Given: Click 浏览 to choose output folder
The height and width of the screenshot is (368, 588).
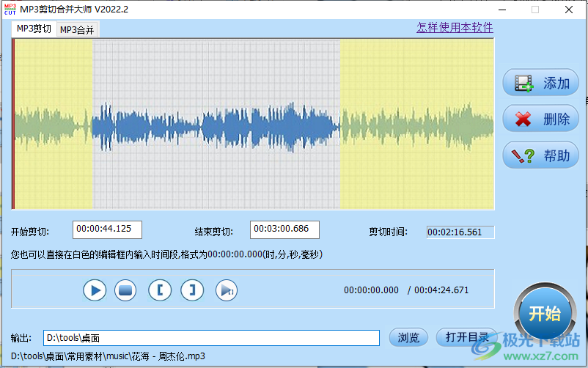Looking at the screenshot, I should tap(408, 338).
